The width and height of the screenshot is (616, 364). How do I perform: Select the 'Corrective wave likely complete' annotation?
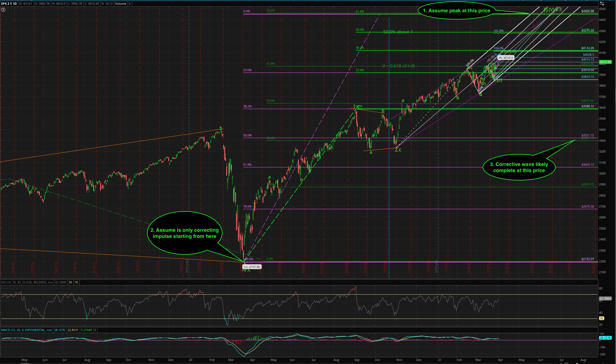click(519, 167)
